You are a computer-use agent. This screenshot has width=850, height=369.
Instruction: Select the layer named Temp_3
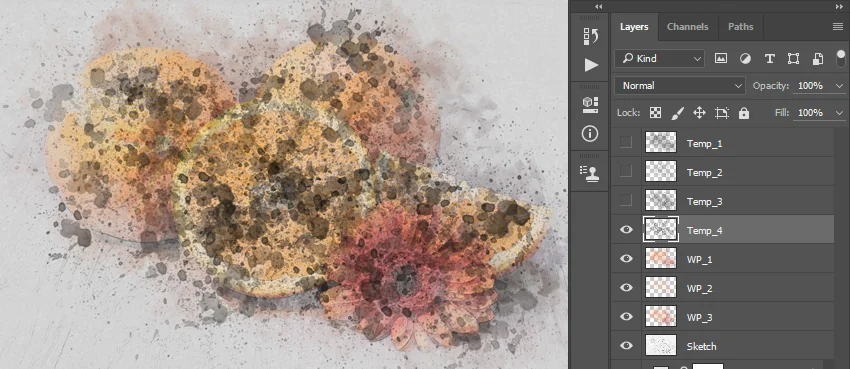click(704, 202)
